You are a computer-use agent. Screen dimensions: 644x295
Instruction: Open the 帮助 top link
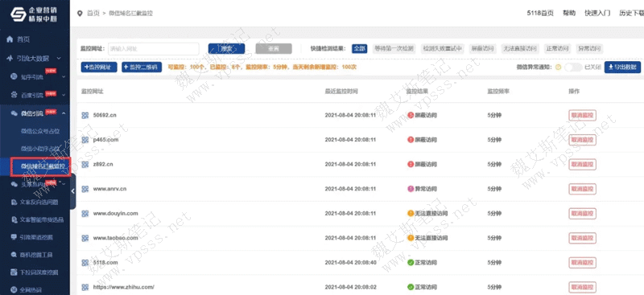coord(569,13)
